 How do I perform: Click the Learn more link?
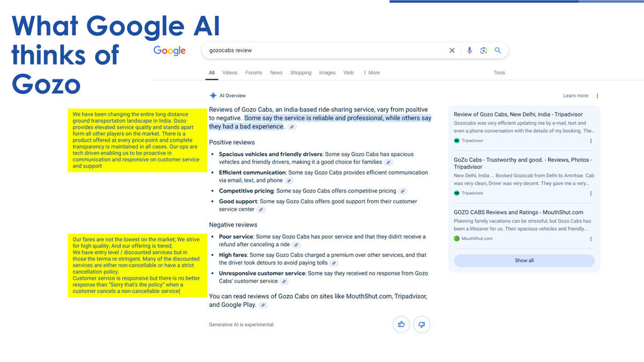(575, 96)
